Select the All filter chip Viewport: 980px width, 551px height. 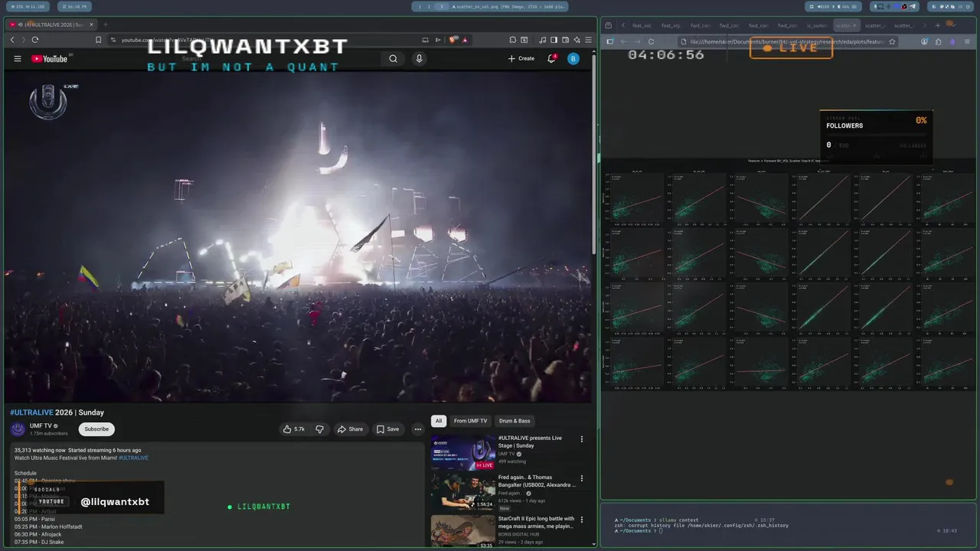coord(439,421)
